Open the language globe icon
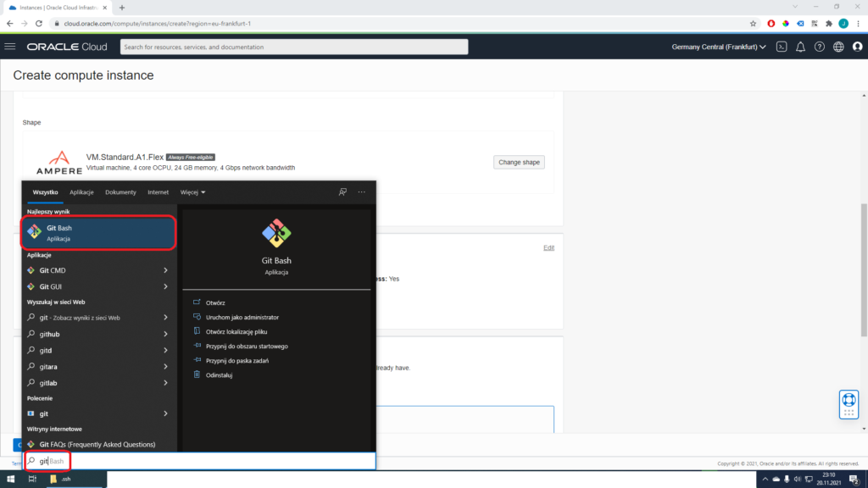The width and height of the screenshot is (868, 488). 838,47
